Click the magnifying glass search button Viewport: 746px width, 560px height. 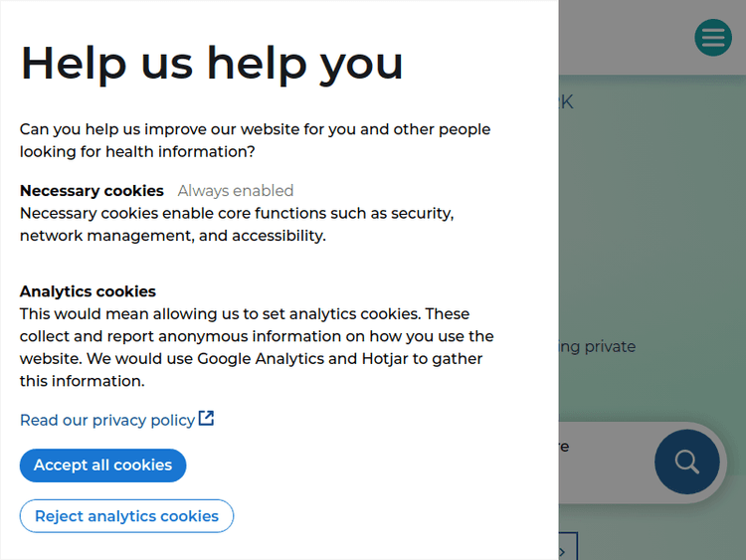click(x=686, y=463)
